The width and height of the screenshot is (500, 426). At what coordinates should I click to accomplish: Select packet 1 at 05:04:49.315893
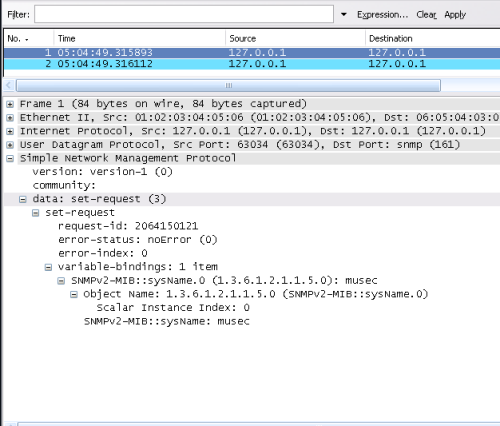[252, 52]
